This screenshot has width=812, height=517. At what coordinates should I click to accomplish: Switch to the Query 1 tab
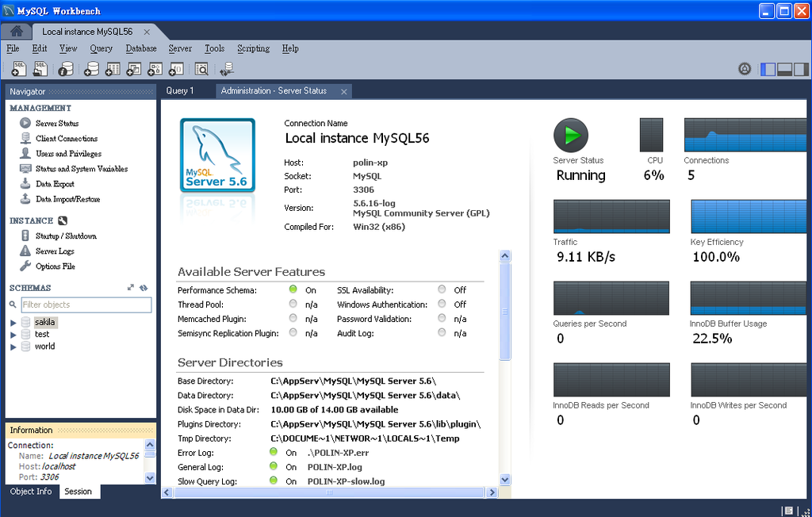(180, 91)
